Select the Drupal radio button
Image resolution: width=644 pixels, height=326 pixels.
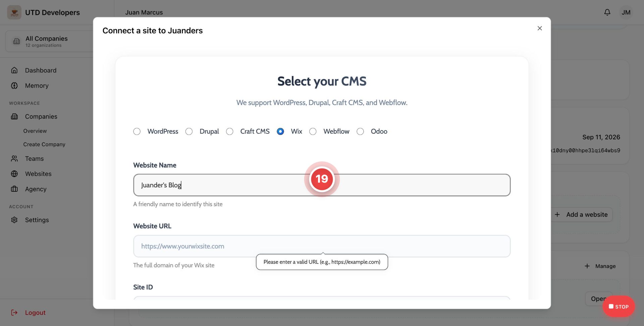point(189,131)
